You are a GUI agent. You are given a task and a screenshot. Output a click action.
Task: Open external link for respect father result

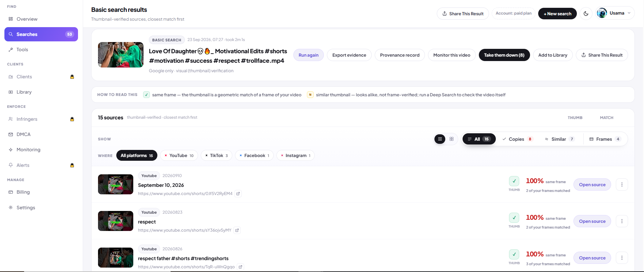click(240, 267)
